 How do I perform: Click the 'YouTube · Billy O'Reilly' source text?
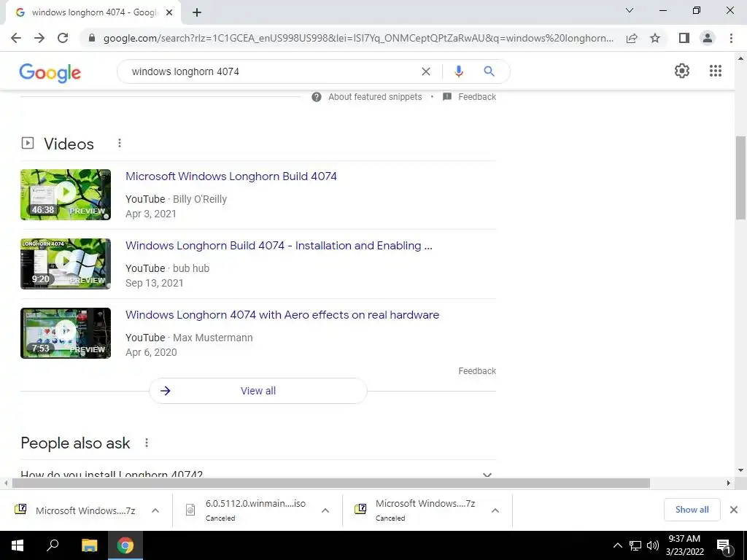point(177,199)
